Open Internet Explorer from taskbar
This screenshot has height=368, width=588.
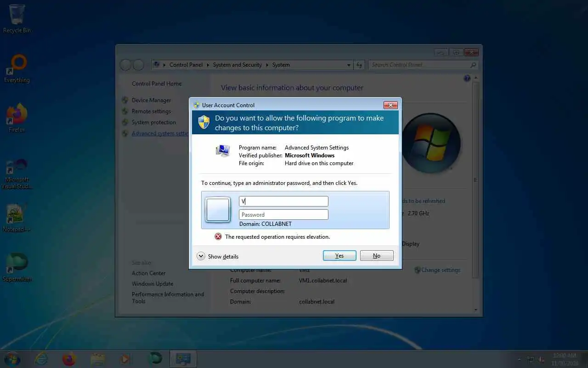[x=41, y=359]
